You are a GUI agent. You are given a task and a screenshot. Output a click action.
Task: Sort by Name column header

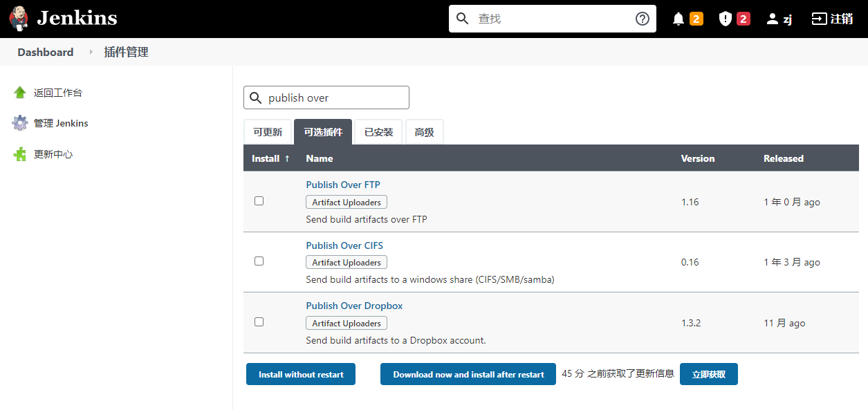click(320, 158)
